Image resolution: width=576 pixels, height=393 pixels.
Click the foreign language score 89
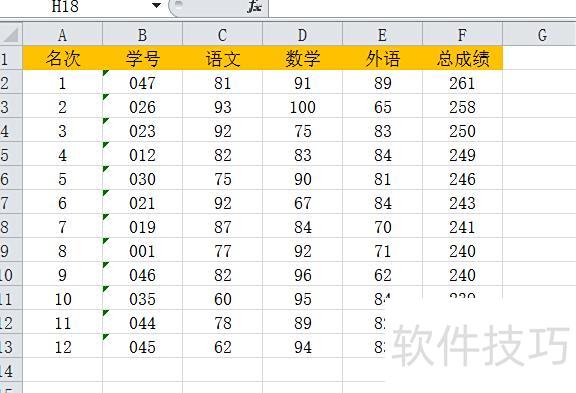pos(382,83)
